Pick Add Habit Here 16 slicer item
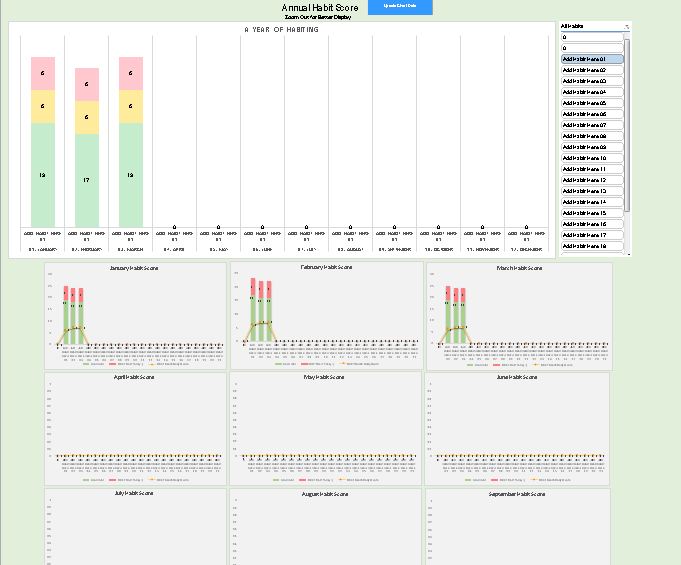 point(592,224)
